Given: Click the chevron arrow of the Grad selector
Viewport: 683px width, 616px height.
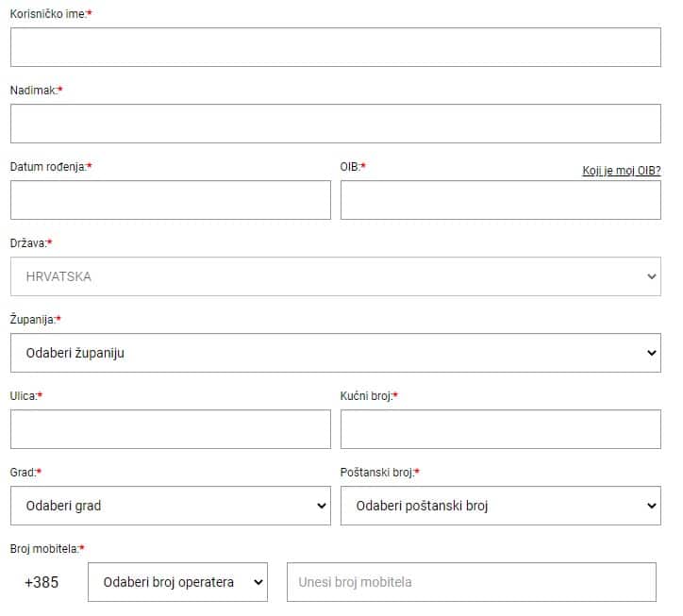Looking at the screenshot, I should tap(322, 506).
